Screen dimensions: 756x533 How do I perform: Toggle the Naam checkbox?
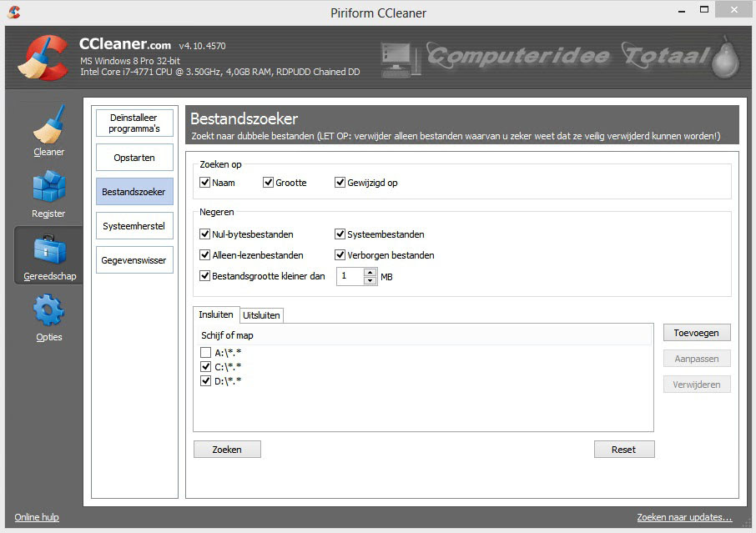[205, 182]
